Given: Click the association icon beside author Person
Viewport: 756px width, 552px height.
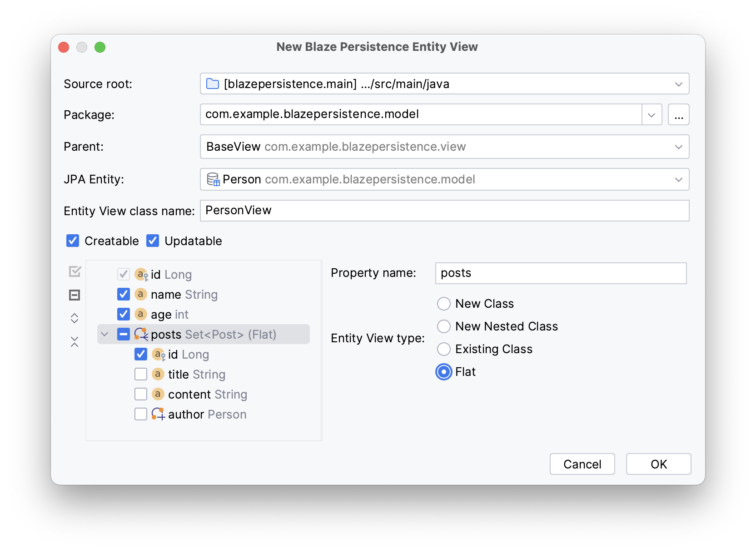Looking at the screenshot, I should [x=158, y=414].
